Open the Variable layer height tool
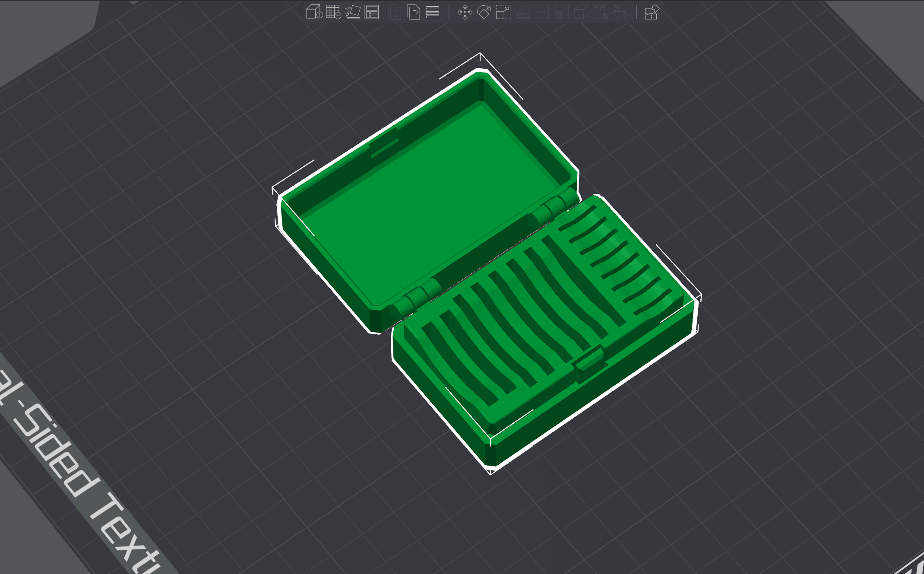 pyautogui.click(x=433, y=12)
